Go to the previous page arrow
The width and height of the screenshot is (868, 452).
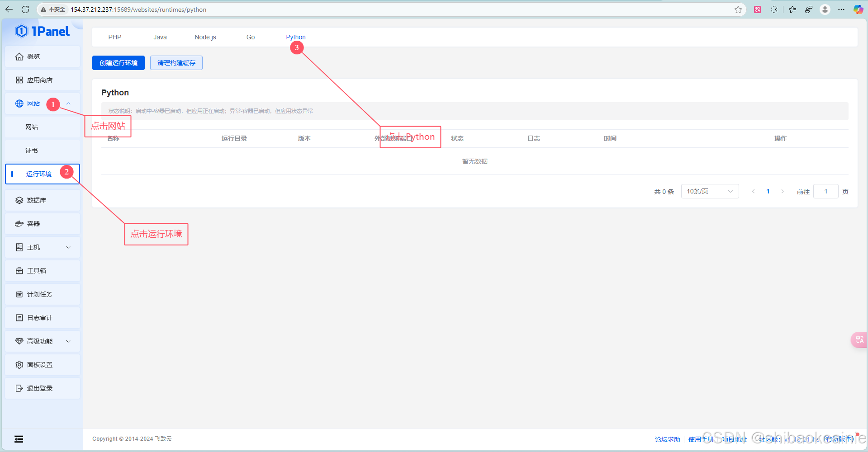[x=754, y=191]
